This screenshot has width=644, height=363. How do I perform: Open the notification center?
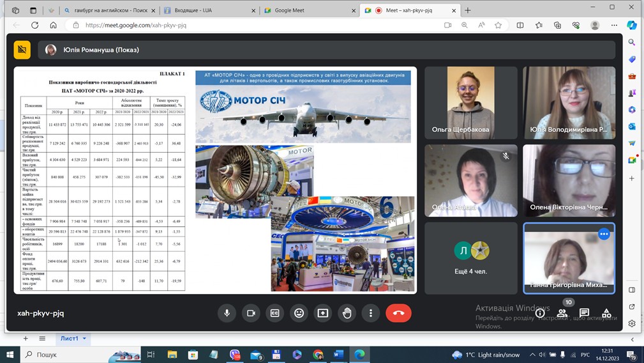(x=632, y=354)
